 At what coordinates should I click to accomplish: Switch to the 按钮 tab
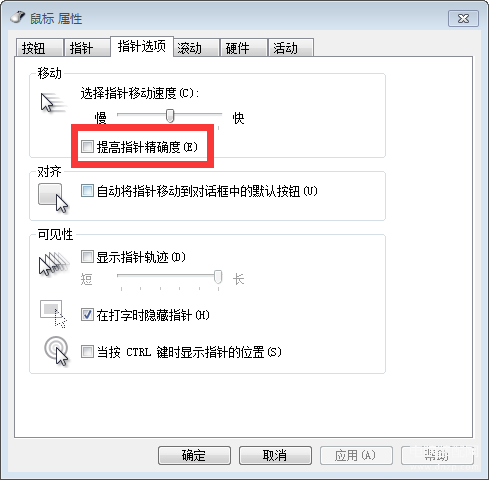(x=40, y=48)
